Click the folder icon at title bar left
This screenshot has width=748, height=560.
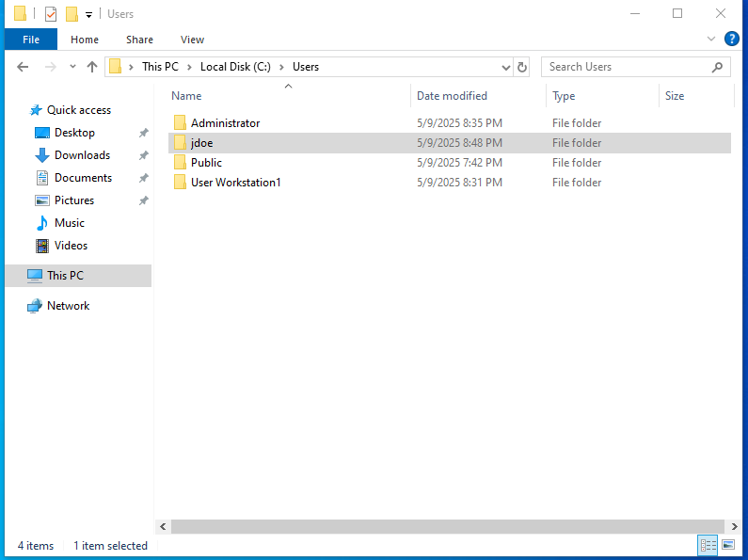(20, 14)
